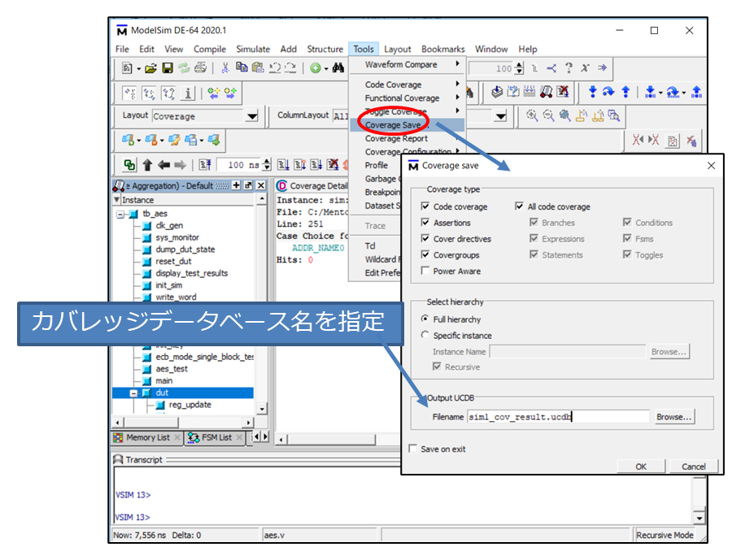Screen dimensions: 741x560
Task: Click the Copy toolbar icon
Action: pos(242,67)
